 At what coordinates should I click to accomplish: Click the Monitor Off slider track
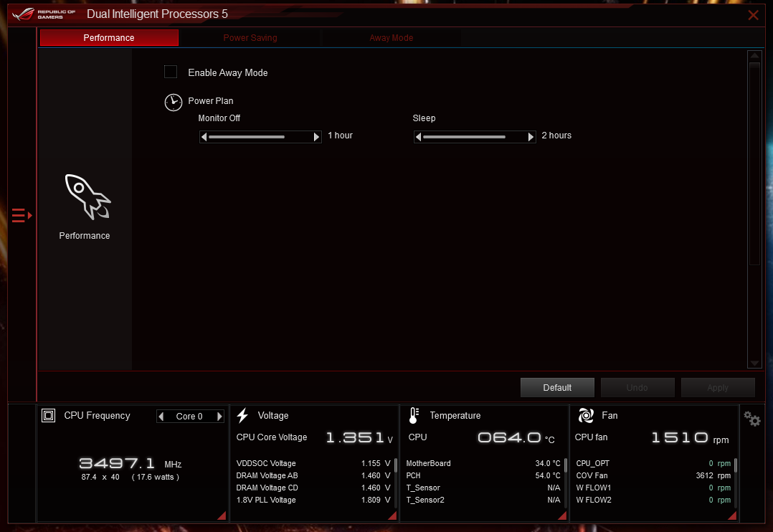point(260,136)
